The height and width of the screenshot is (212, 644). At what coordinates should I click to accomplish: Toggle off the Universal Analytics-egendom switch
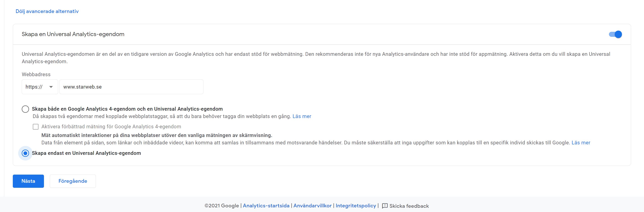615,34
